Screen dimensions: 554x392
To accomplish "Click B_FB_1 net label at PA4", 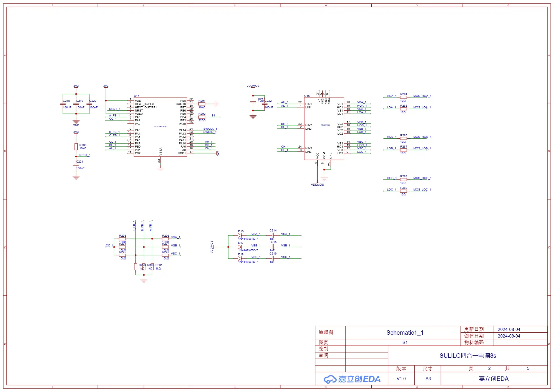I will [x=114, y=132].
